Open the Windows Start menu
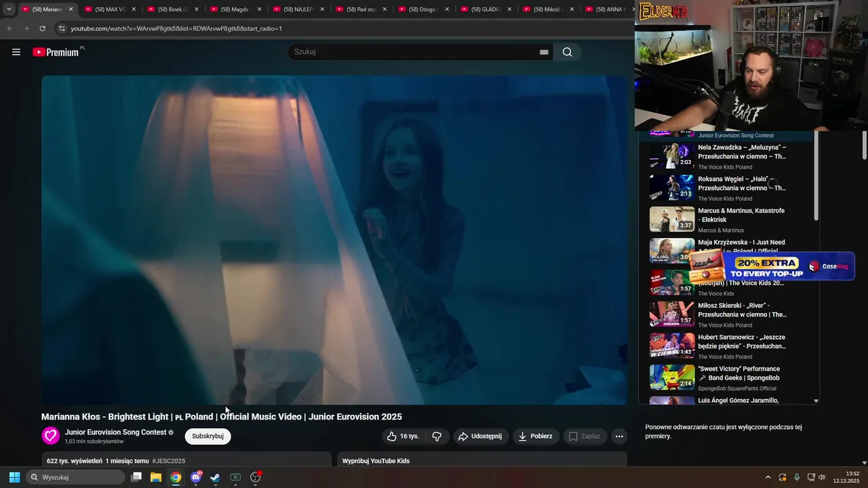The height and width of the screenshot is (488, 868). pyautogui.click(x=14, y=477)
